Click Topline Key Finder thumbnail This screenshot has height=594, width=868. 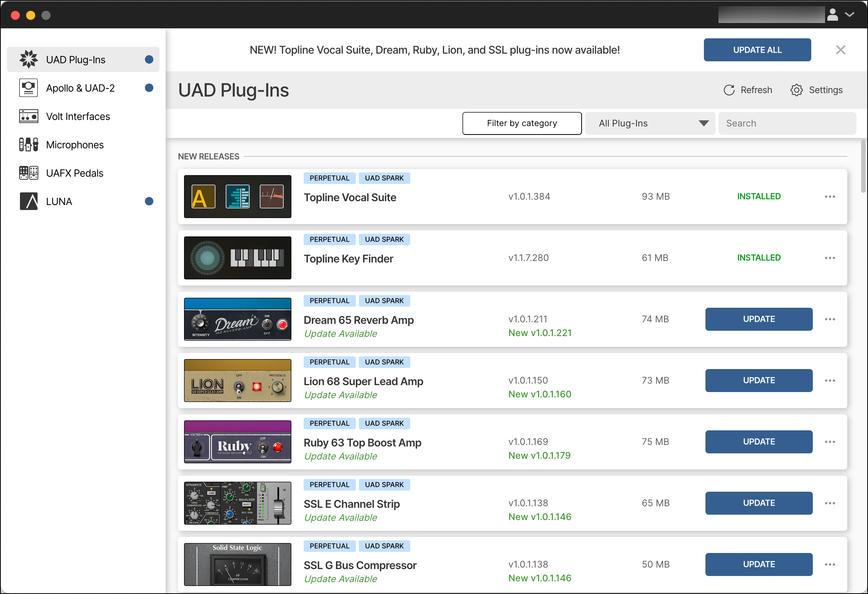238,258
